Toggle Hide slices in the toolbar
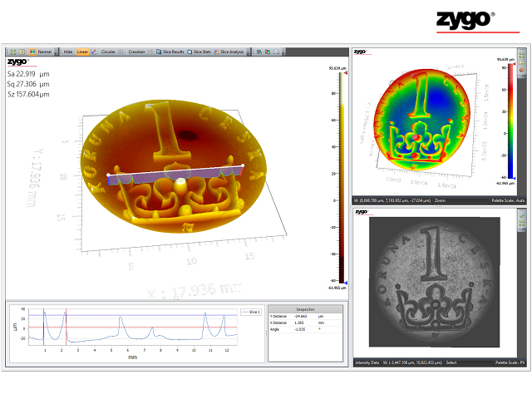The width and height of the screenshot is (532, 399). click(66, 52)
